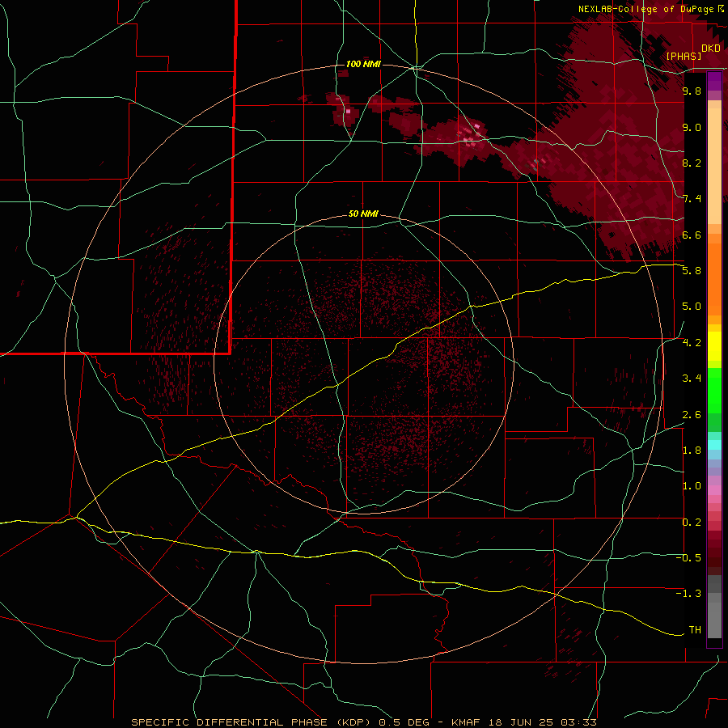The width and height of the screenshot is (728, 728).
Task: Click the -1.3 value on color scale
Action: coord(688,594)
